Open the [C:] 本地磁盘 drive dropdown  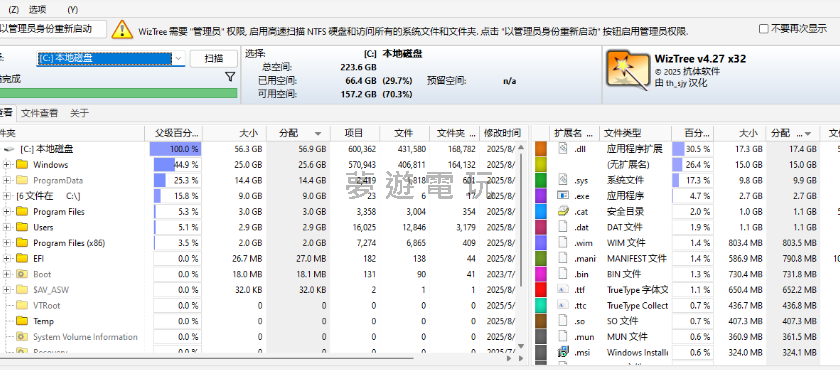point(179,58)
